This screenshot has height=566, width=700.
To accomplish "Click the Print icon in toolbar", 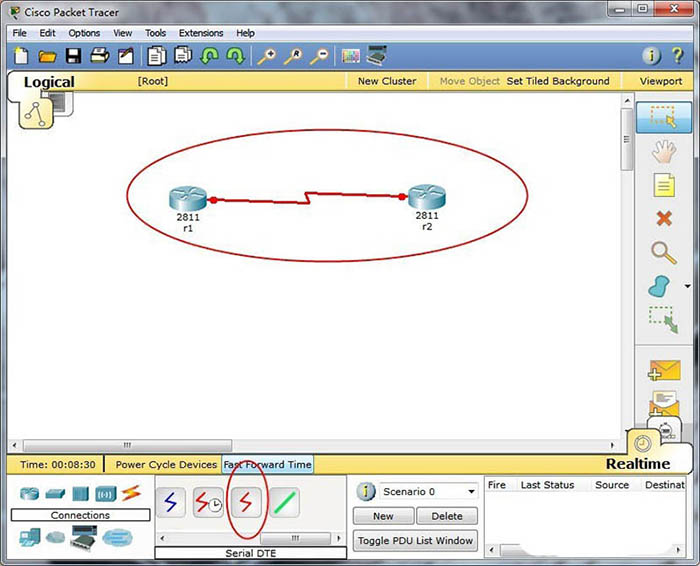I will pyautogui.click(x=100, y=56).
